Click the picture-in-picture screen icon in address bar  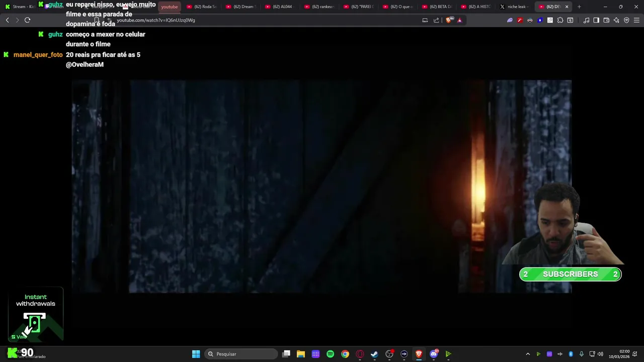(x=425, y=20)
